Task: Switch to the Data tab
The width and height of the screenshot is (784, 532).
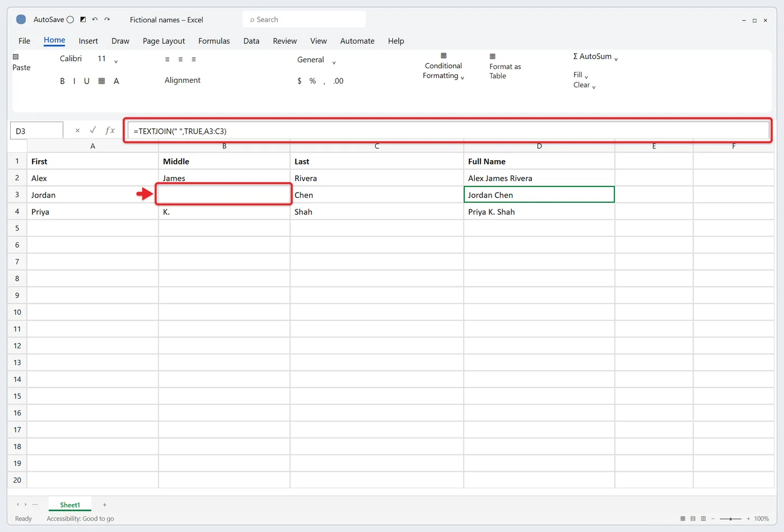Action: coord(251,41)
